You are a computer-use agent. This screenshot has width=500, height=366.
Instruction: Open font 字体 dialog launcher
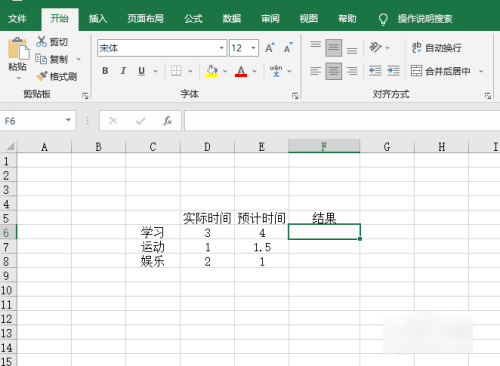(295, 96)
